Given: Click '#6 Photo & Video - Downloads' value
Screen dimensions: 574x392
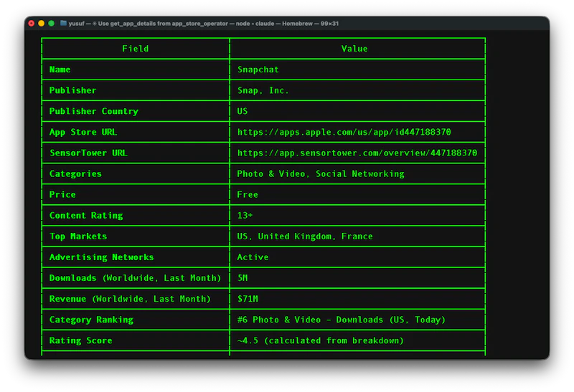Looking at the screenshot, I should (342, 320).
